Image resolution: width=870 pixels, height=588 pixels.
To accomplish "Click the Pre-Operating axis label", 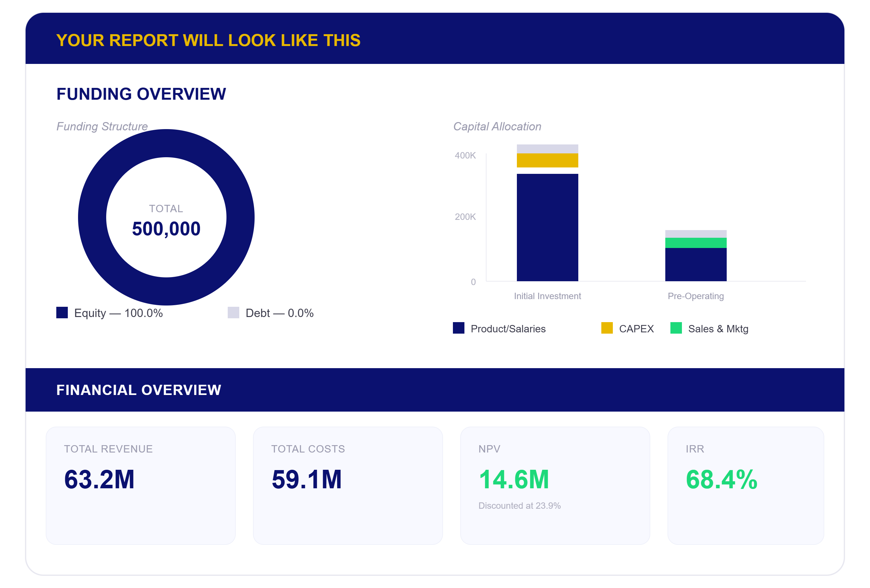I will tap(696, 296).
